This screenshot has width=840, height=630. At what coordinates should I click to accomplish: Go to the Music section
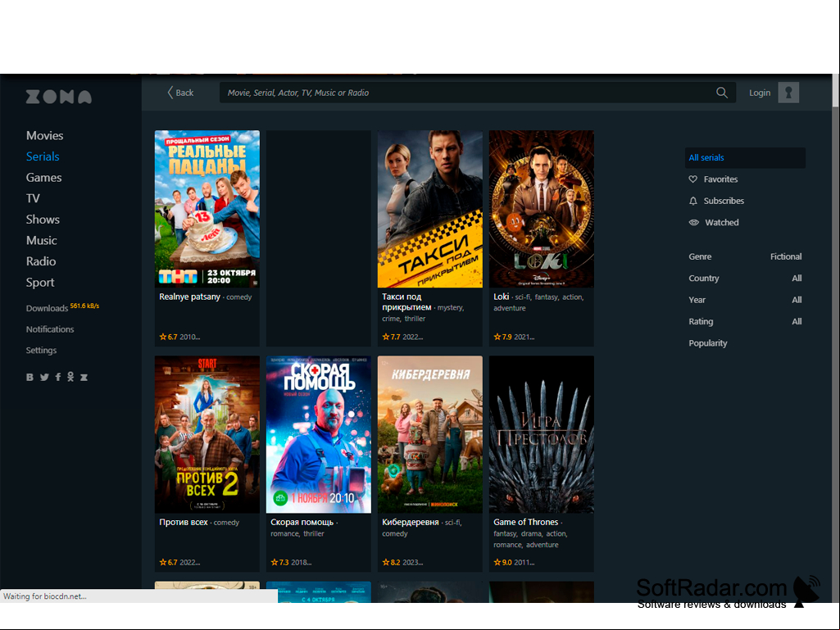point(42,241)
